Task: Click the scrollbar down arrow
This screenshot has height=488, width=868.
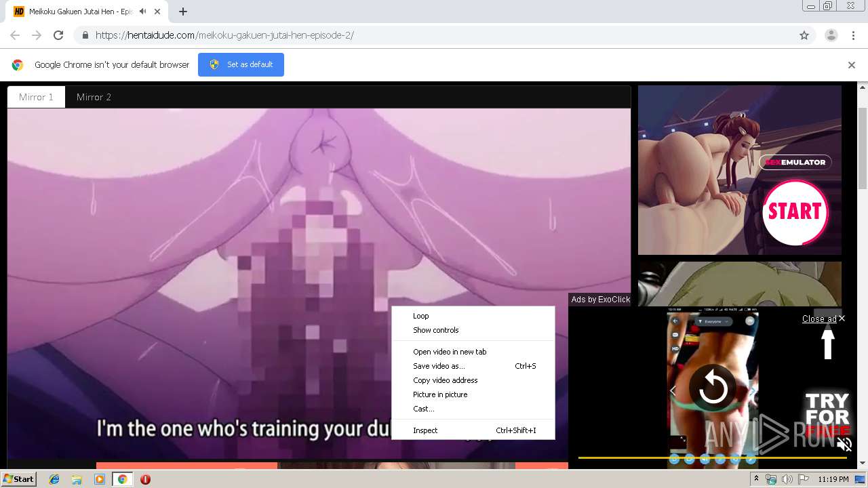Action: (x=863, y=464)
